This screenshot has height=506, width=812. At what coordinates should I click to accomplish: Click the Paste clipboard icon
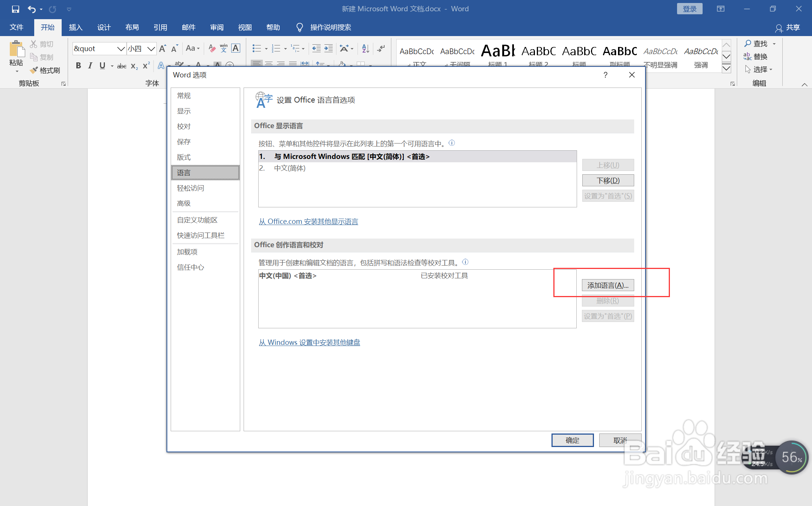coord(16,49)
